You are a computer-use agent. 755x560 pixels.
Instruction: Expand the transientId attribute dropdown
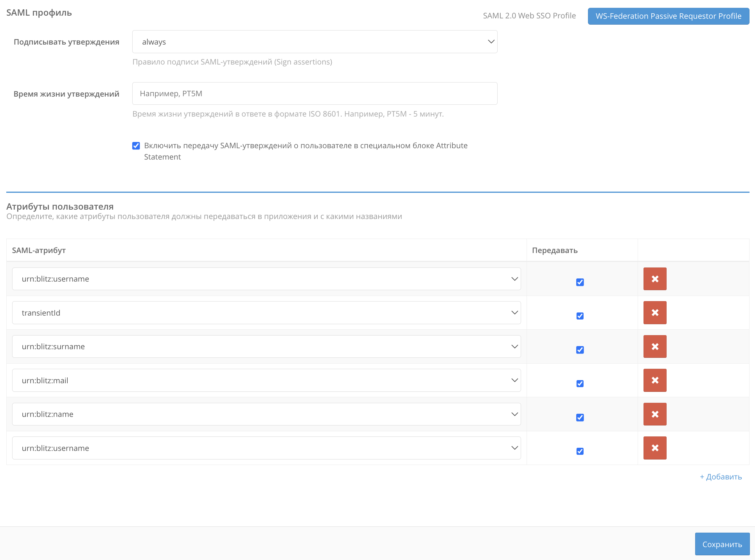(x=266, y=312)
